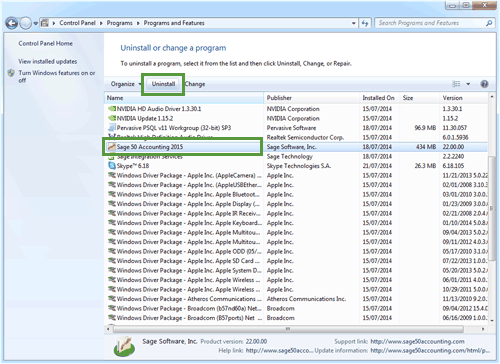Open Control Panel Home link
500x364 pixels.
(x=45, y=43)
